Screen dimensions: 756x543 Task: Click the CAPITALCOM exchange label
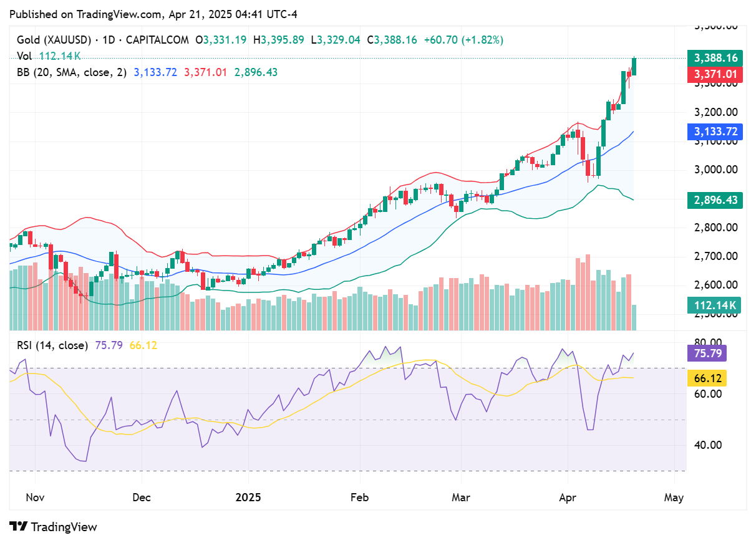pos(157,39)
